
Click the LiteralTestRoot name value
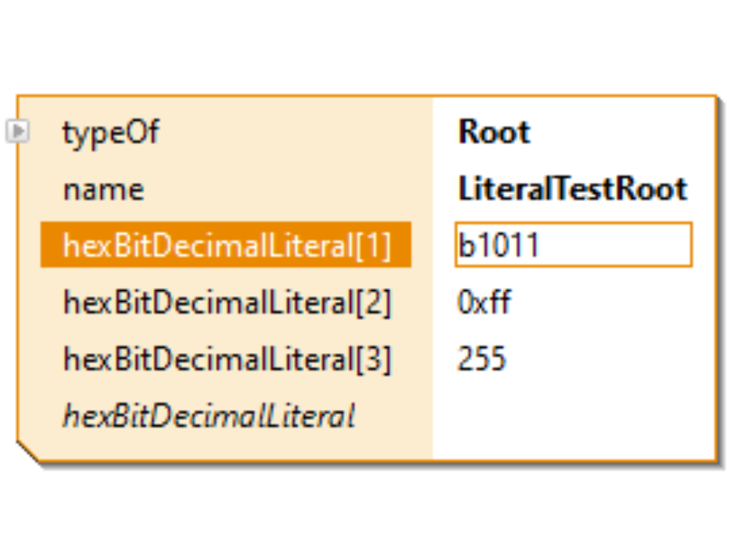click(573, 190)
